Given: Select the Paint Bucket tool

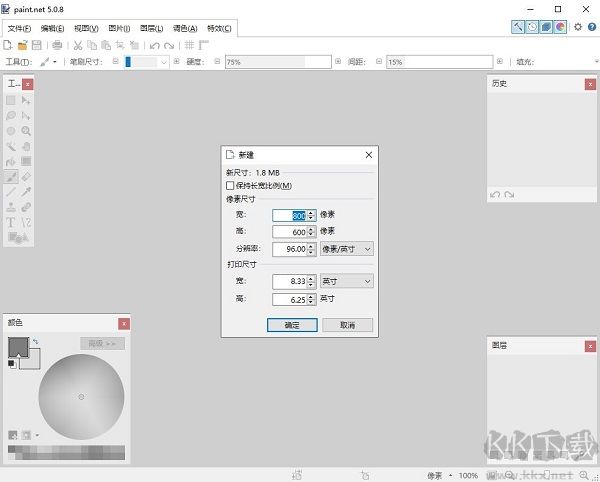Looking at the screenshot, I should [11, 161].
